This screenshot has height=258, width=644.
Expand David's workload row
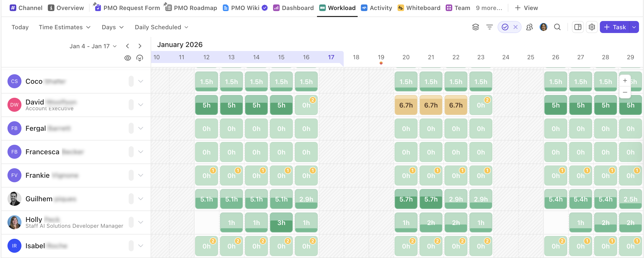coord(141,105)
